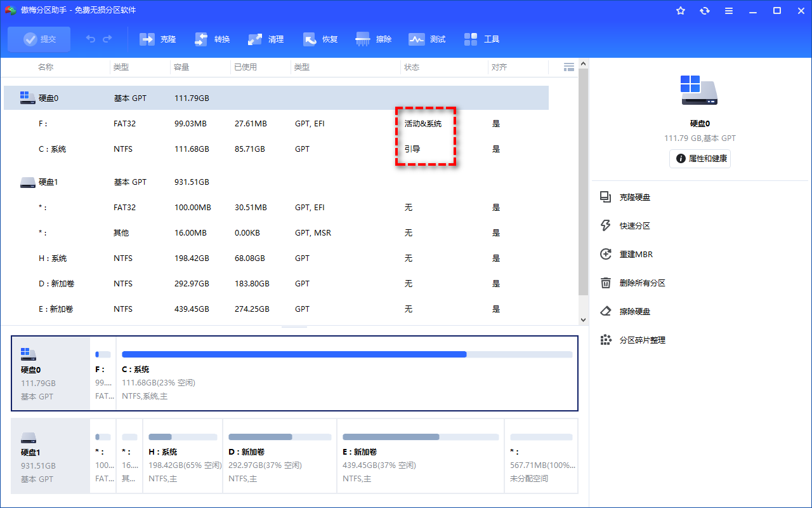The width and height of the screenshot is (812, 508).
Task: Select Clone Disk (克隆硬盘) in side panel
Action: [x=634, y=197]
